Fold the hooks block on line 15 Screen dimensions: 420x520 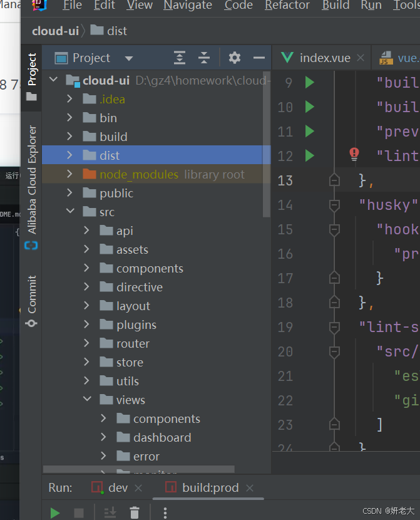click(334, 229)
